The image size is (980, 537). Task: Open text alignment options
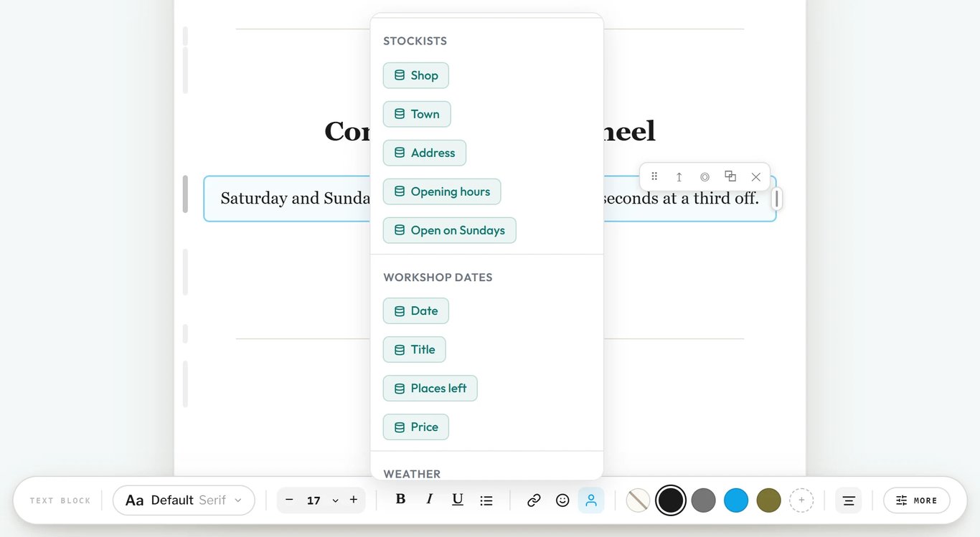849,500
